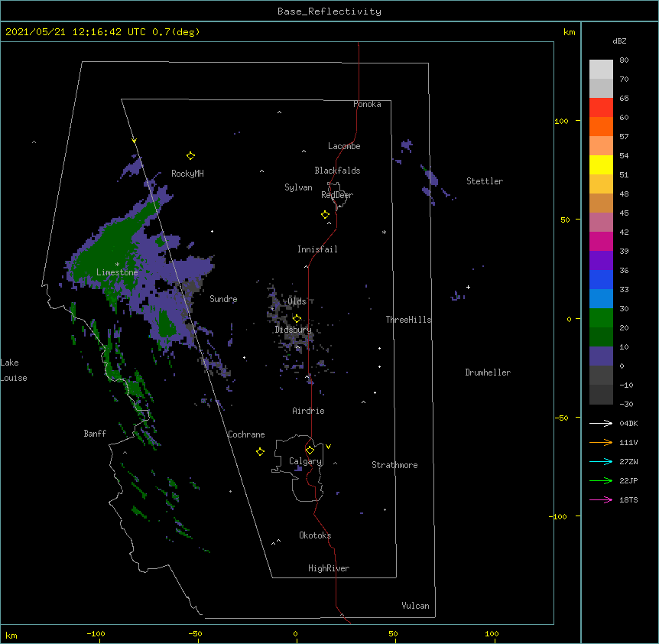
Task: Click the orange 111V arrow in legend
Action: point(601,442)
